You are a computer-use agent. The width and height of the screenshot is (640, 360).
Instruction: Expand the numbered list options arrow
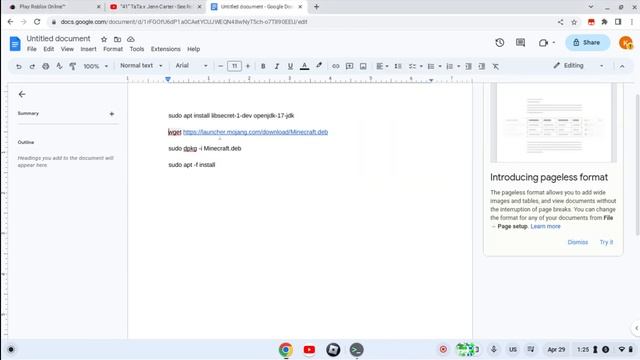tap(459, 66)
